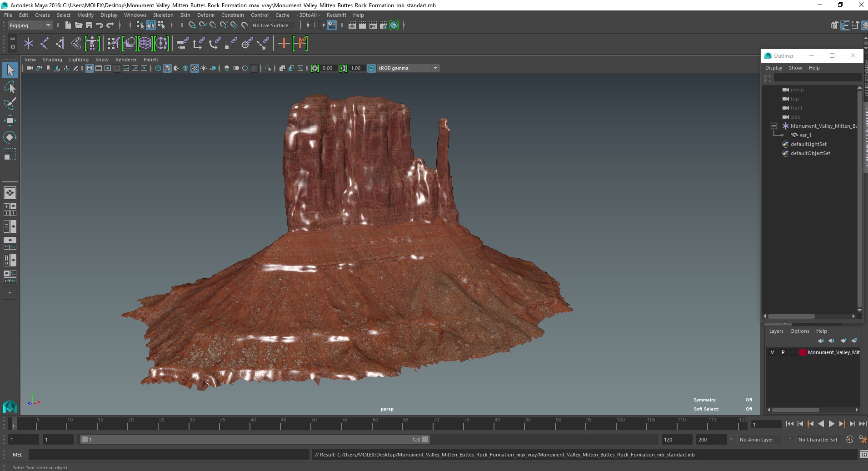The width and height of the screenshot is (868, 471).
Task: Select the arrow Select tool
Action: click(10, 70)
